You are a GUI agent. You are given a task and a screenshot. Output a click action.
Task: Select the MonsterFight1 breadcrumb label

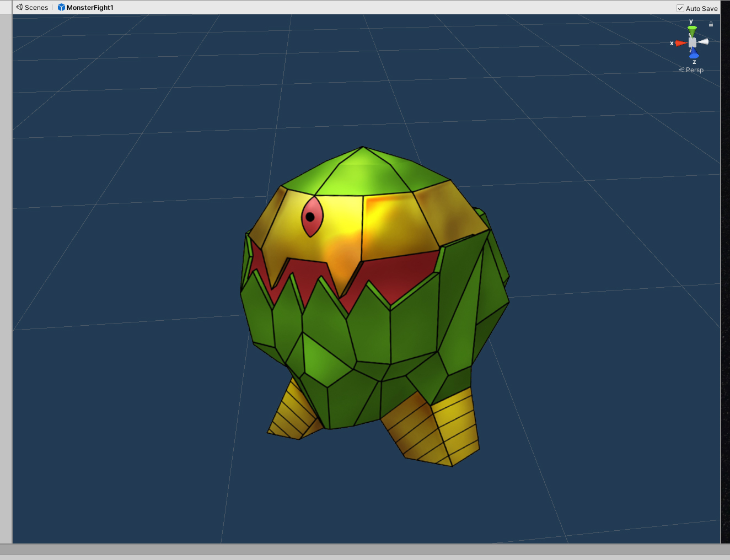[90, 8]
